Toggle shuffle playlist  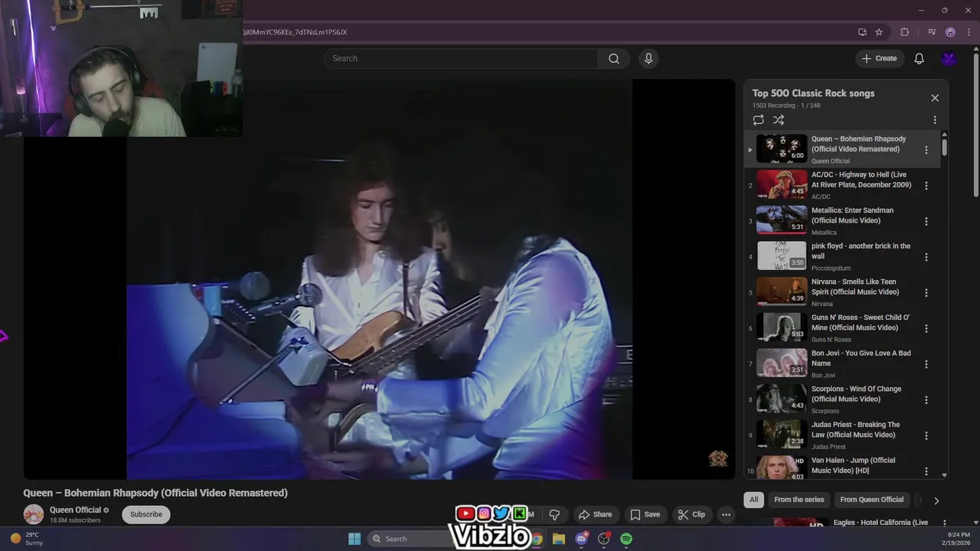(x=779, y=120)
